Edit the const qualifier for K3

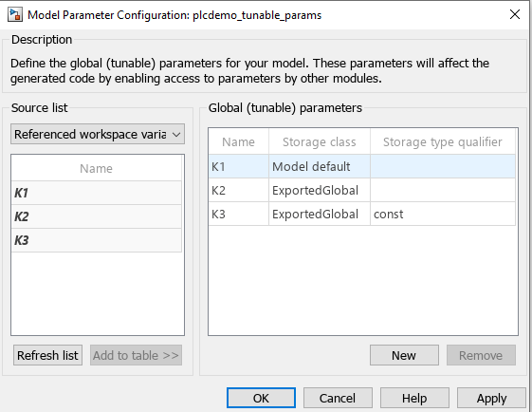pyautogui.click(x=443, y=214)
